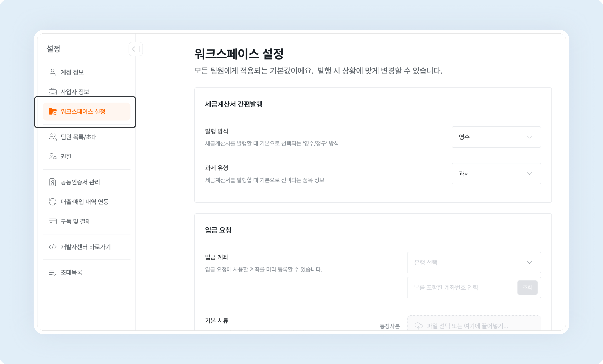603x364 pixels.
Task: Click the checklist icon beside 초대목록
Action: click(52, 272)
